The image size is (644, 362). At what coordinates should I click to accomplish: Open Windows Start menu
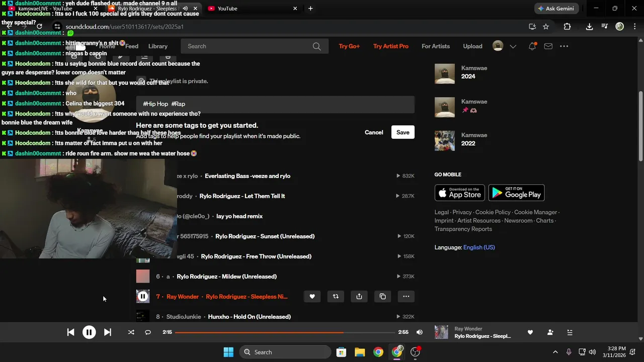[228, 352]
